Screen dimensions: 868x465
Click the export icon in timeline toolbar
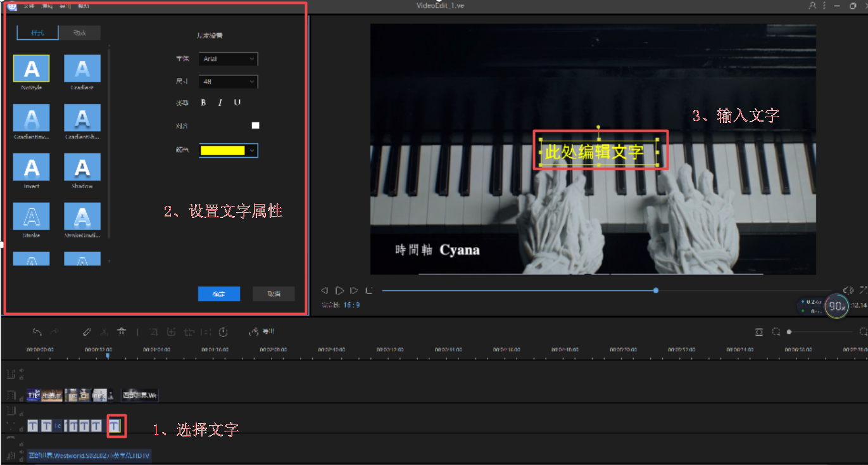[x=254, y=332]
